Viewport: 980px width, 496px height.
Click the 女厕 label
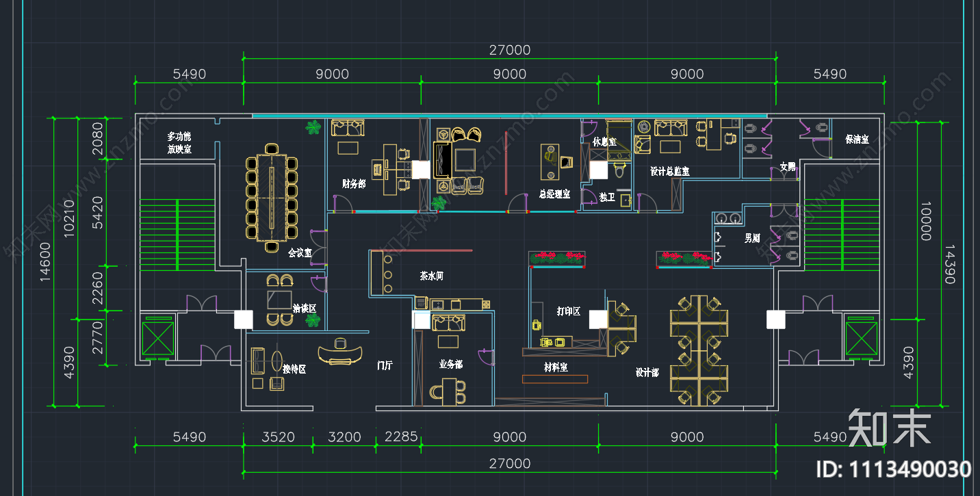[x=788, y=166]
